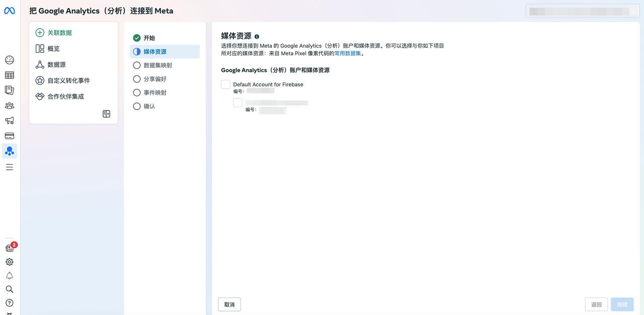Viewport: 644px width, 315px height.
Task: Open the all tools hamburger menu
Action: point(10,167)
